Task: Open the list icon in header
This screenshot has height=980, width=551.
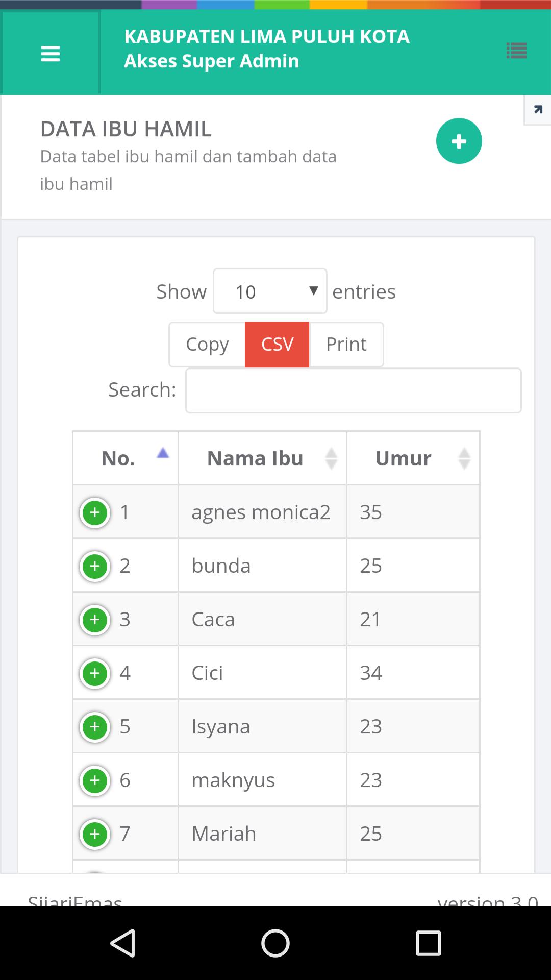Action: 516,51
